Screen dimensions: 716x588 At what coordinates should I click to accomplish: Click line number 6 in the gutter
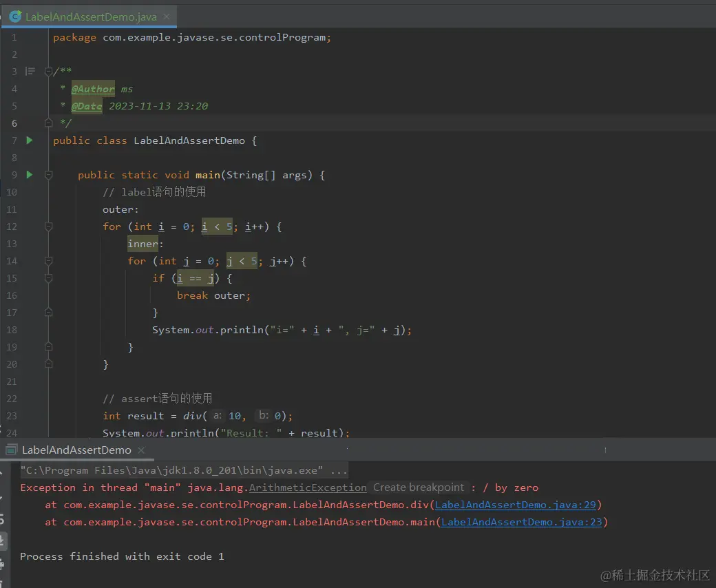pos(14,123)
